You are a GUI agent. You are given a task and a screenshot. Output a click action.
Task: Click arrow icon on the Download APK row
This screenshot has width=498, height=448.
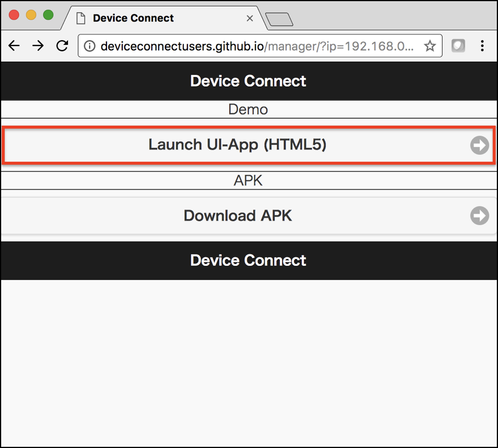tap(479, 216)
